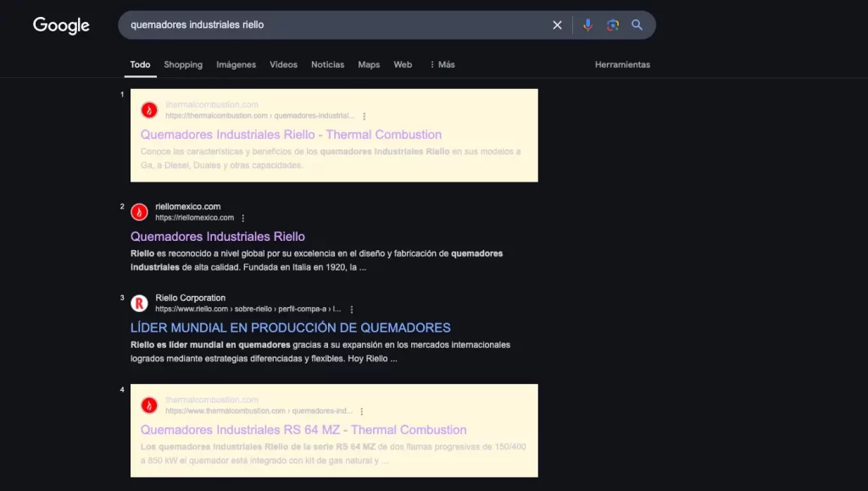Click the first thermalcombustion.com flame favicon
Screen dimensions: 868x491
(149, 110)
